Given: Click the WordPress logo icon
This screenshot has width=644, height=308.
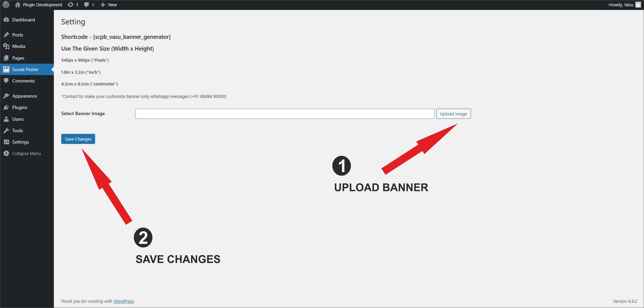Looking at the screenshot, I should 6,5.
